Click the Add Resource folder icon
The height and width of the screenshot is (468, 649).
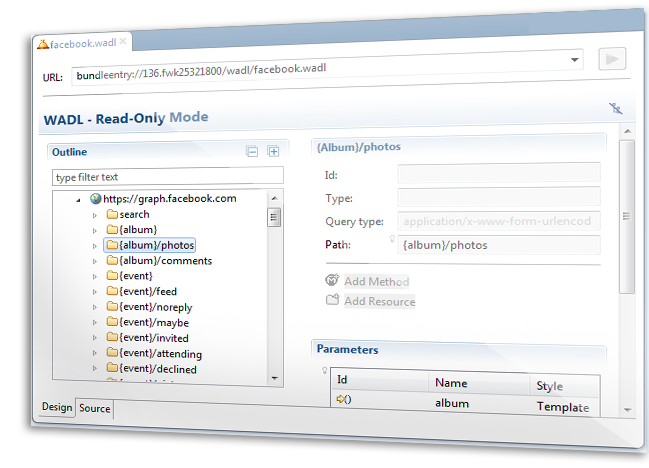coord(332,301)
